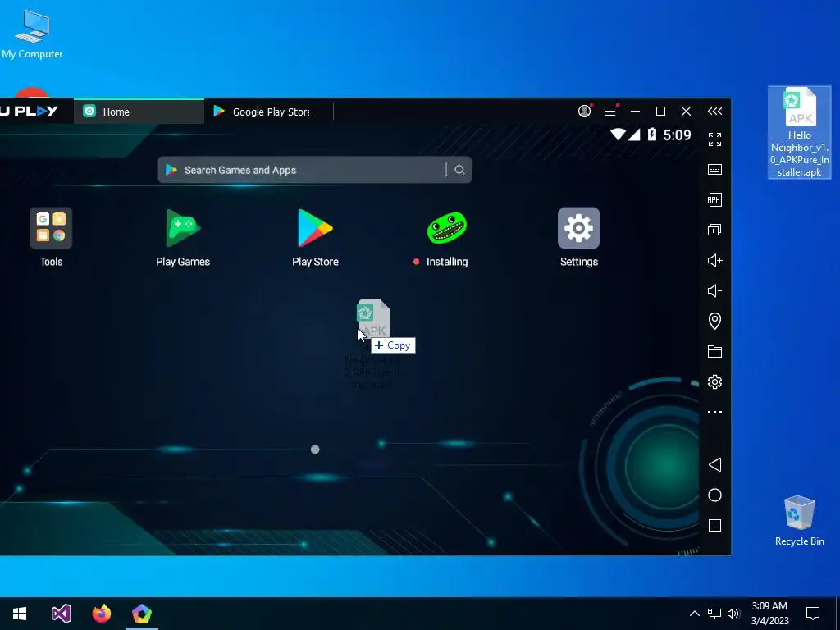
Task: Select the home screen page indicator dot
Action: click(x=315, y=450)
